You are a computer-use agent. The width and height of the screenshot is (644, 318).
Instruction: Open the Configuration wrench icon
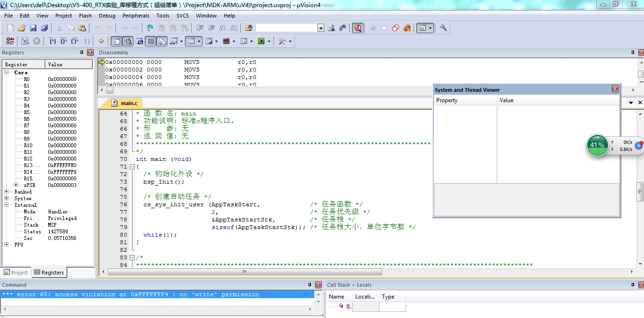click(x=443, y=28)
